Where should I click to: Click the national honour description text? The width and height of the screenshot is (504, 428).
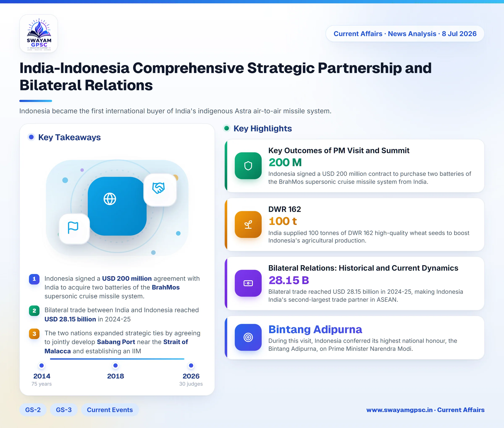click(x=363, y=345)
